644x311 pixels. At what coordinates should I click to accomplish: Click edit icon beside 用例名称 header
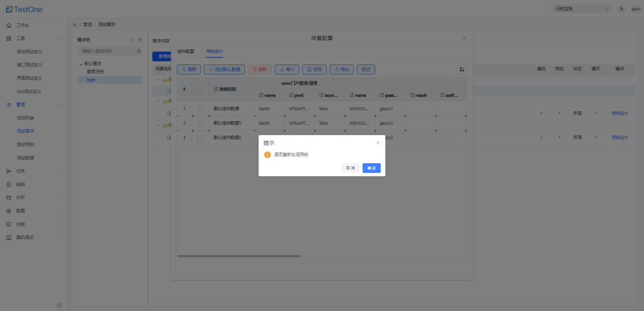coord(216,89)
